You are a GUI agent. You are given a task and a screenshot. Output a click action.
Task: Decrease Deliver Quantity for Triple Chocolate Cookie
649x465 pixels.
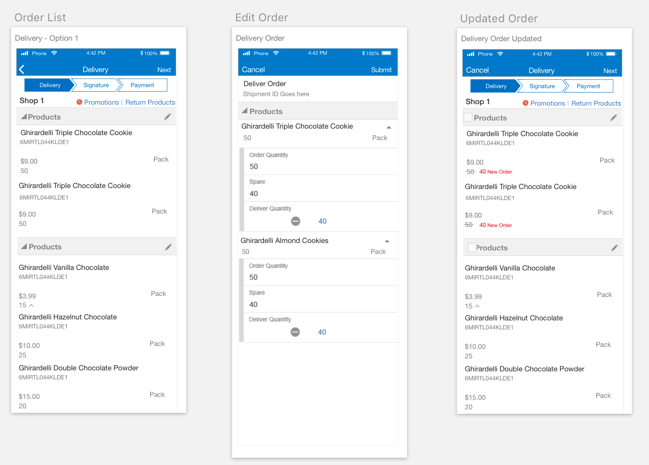[296, 221]
